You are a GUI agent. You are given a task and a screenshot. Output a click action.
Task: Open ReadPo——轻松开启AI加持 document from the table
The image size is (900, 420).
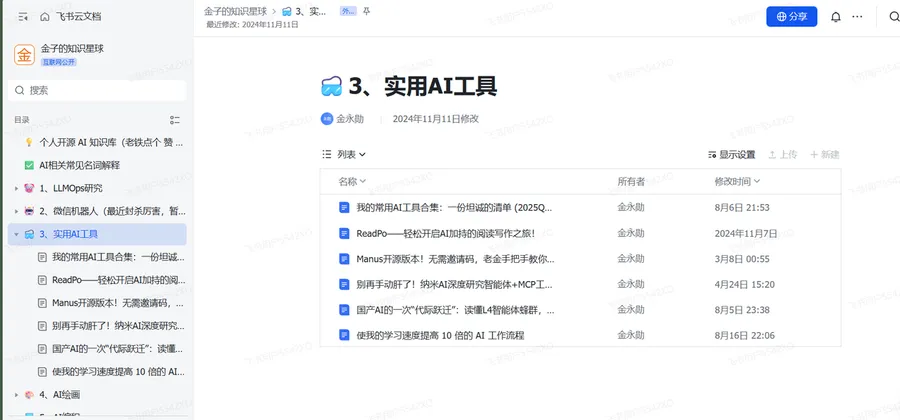coord(446,234)
